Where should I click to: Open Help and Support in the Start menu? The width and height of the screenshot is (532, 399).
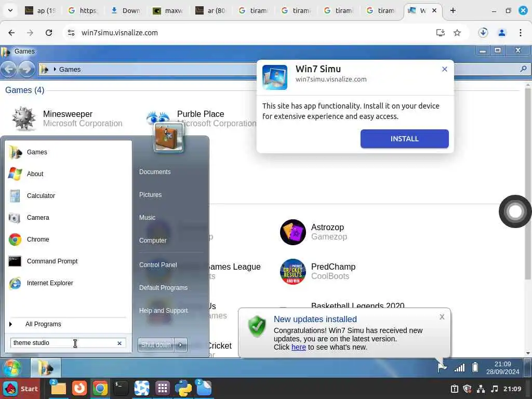coord(163,311)
